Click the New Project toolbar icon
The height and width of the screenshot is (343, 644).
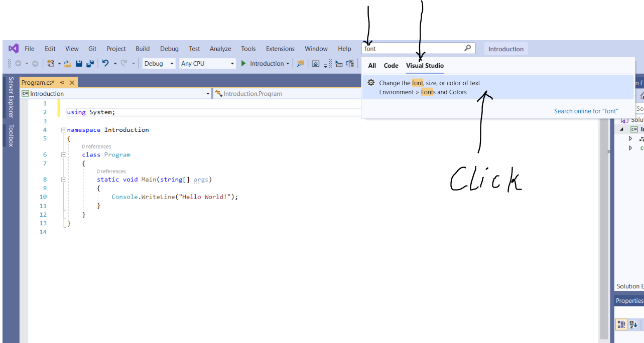(x=51, y=64)
